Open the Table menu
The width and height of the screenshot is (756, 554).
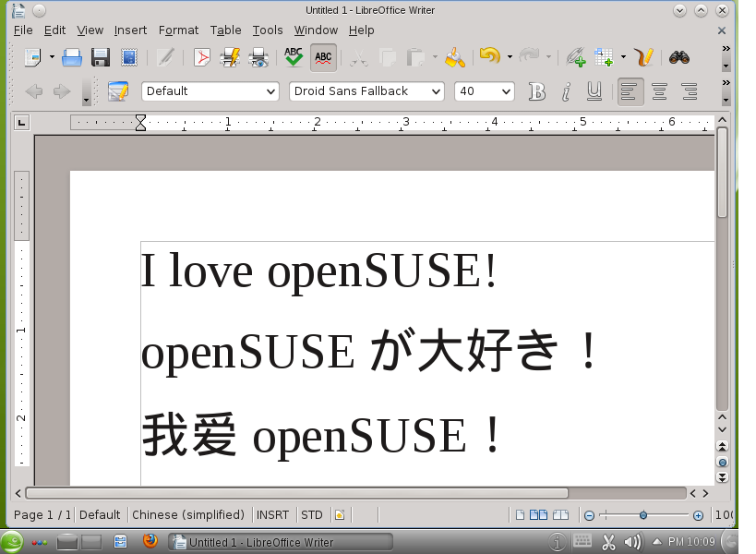click(225, 30)
